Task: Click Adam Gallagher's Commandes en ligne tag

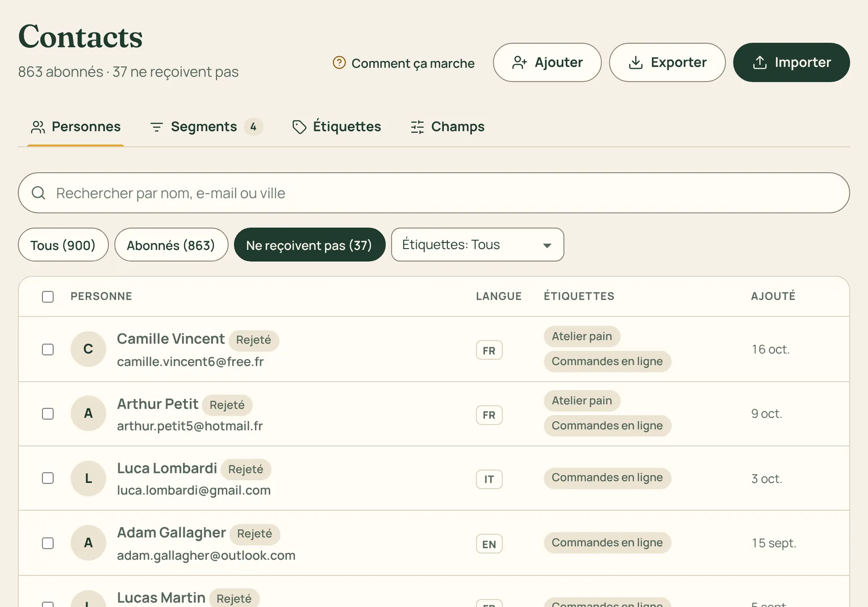Action: 607,542
